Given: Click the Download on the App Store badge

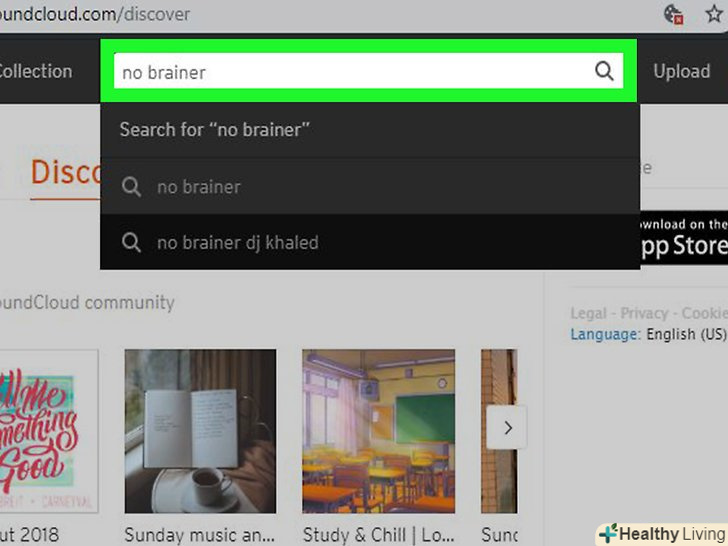Looking at the screenshot, I should pyautogui.click(x=684, y=238).
